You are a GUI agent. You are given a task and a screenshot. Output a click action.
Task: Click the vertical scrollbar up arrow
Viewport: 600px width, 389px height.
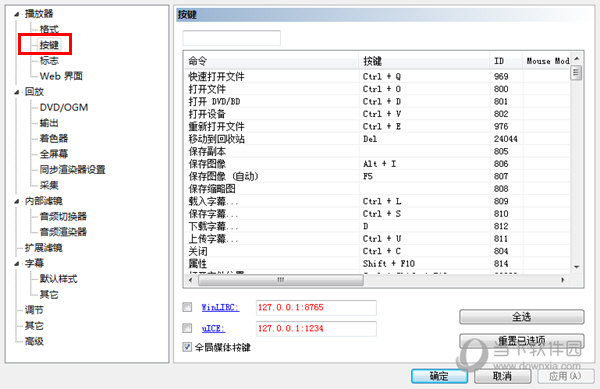(577, 59)
